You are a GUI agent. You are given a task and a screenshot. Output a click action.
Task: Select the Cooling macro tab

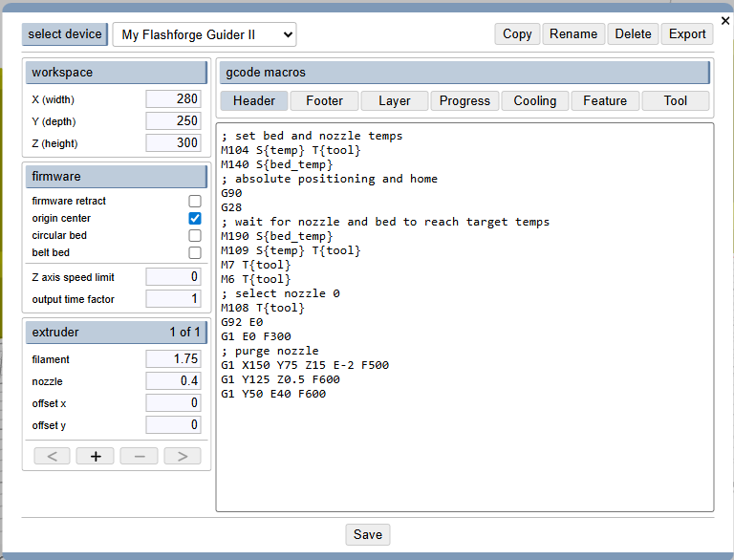click(x=534, y=100)
